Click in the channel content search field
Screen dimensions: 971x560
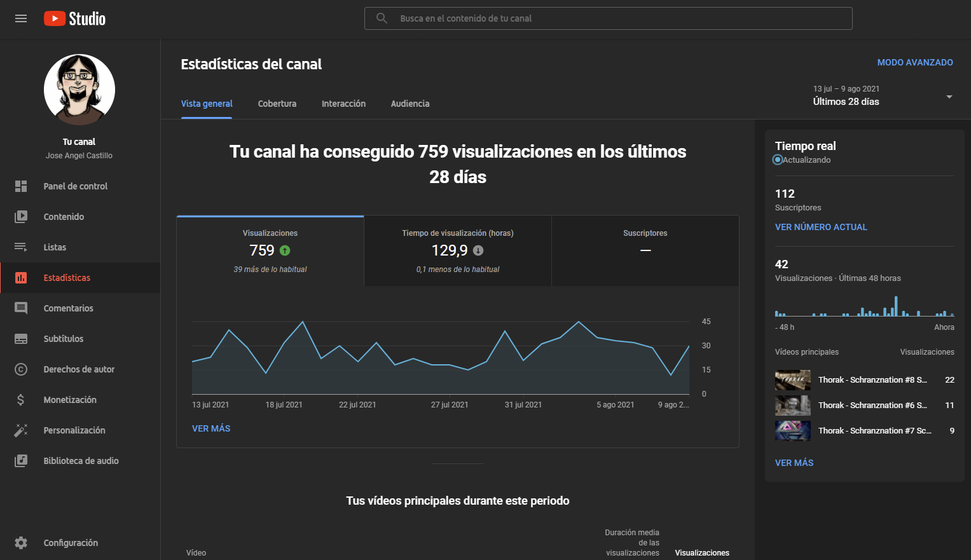coord(607,18)
